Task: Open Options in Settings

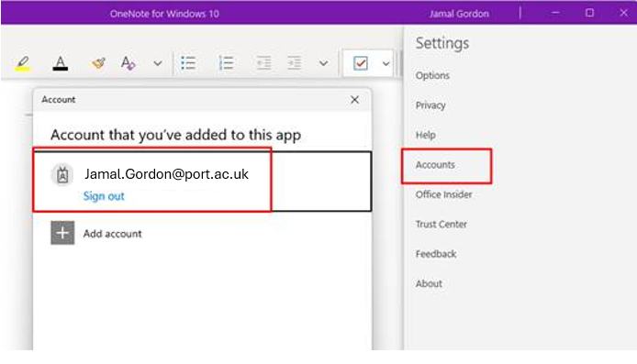Action: [x=432, y=75]
